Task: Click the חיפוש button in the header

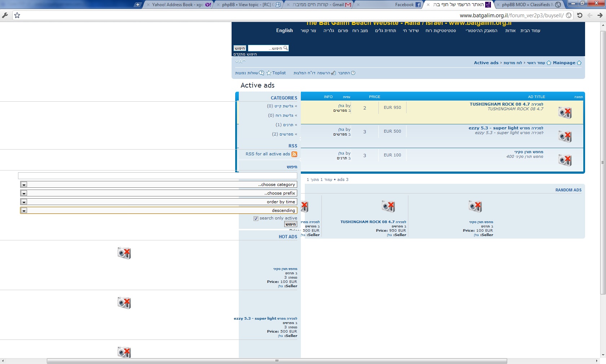Action: 240,48
